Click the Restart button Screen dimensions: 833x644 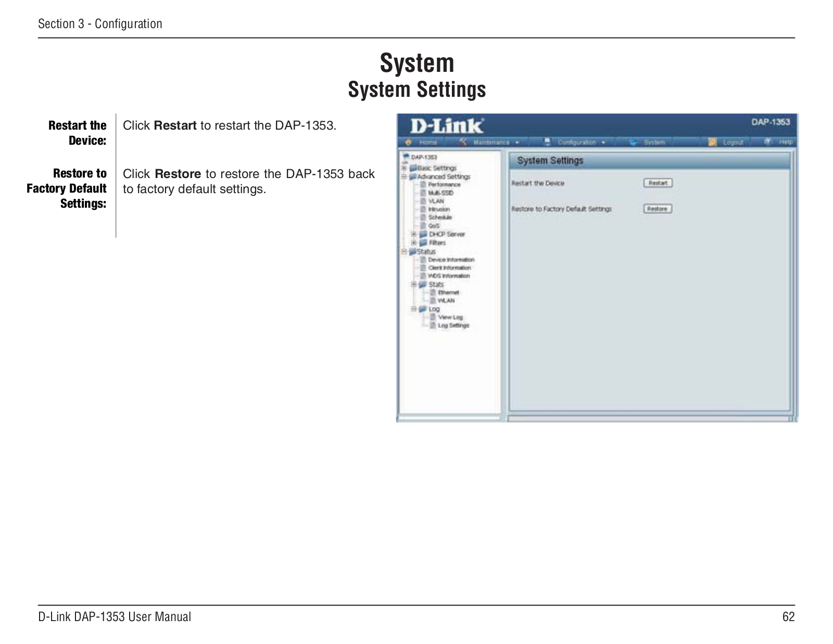pos(658,183)
